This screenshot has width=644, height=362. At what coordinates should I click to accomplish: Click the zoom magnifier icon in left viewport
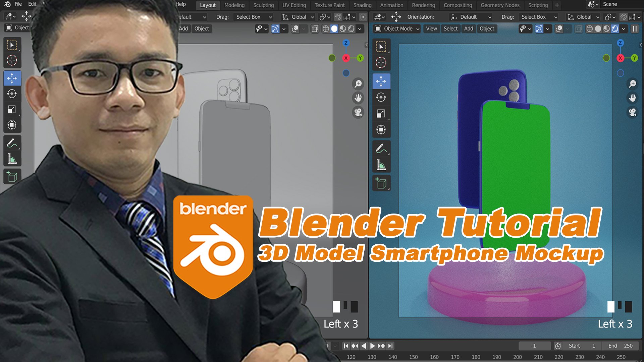click(x=358, y=83)
